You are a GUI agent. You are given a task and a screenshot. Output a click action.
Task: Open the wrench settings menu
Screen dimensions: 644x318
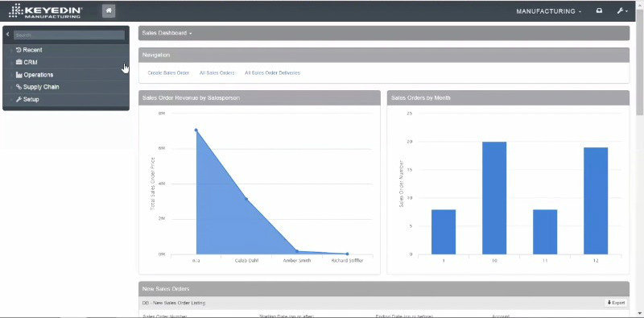click(621, 11)
